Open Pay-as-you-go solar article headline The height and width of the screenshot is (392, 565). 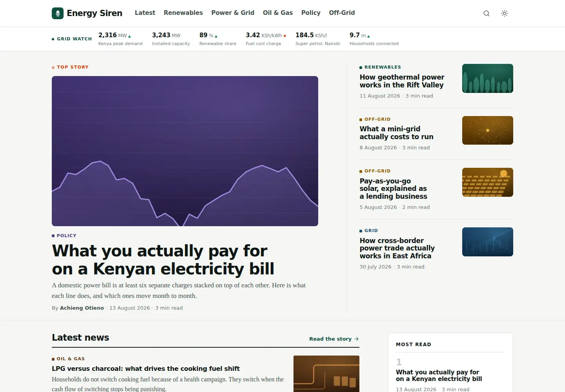point(394,189)
